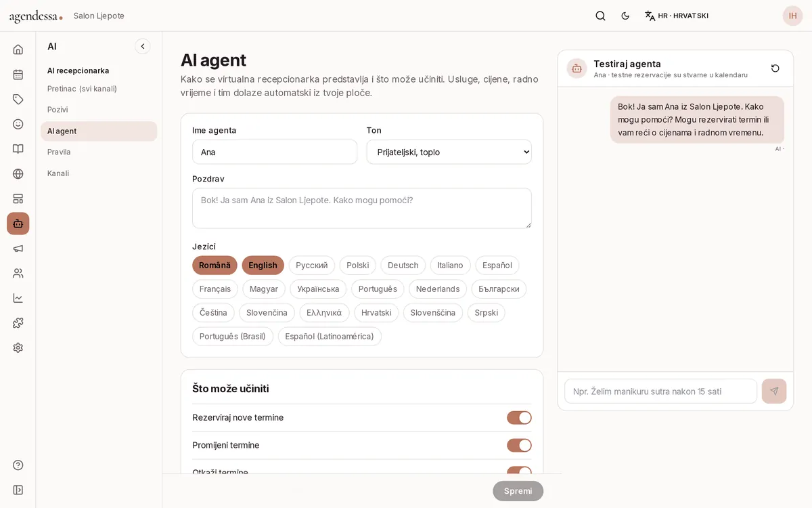Viewport: 812px width, 508px height.
Task: Enable the Български language chip
Action: click(499, 289)
